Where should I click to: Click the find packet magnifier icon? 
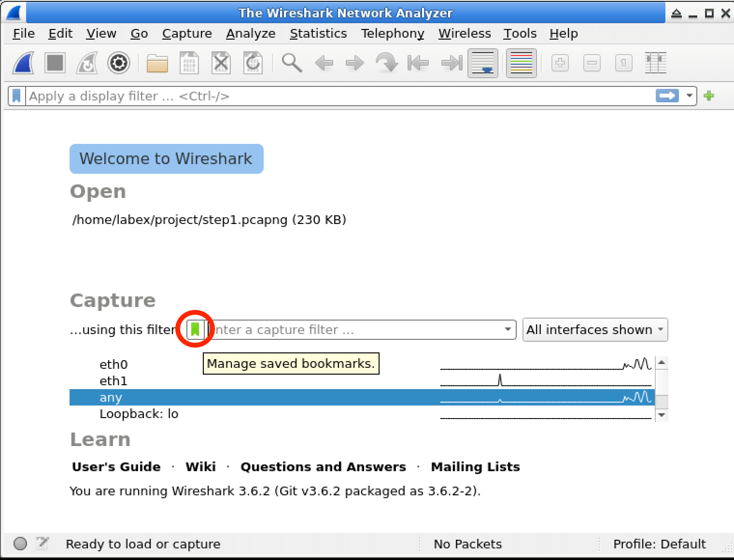(292, 63)
